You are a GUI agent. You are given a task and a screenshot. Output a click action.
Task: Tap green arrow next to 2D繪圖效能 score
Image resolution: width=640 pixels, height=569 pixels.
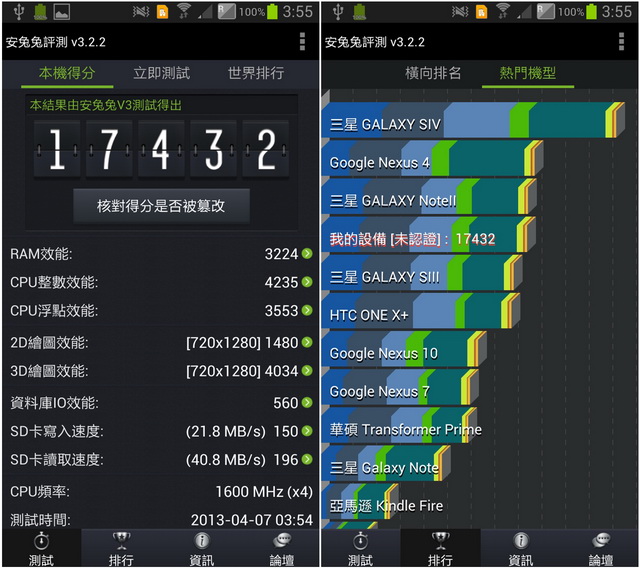(x=307, y=342)
